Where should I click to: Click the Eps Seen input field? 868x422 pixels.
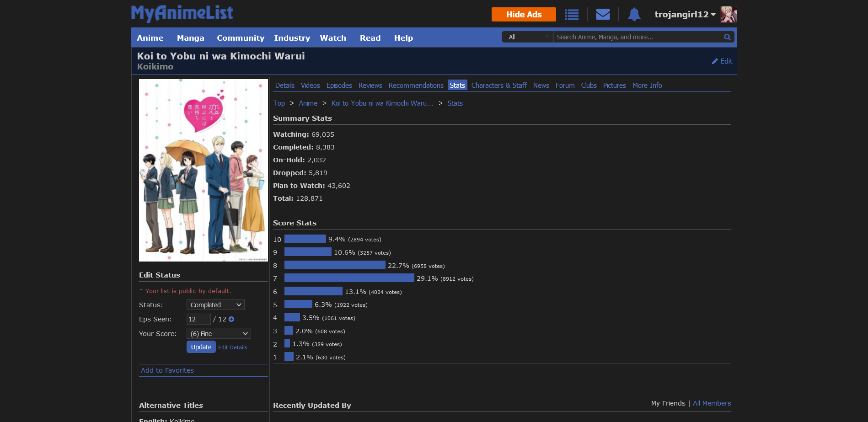(198, 319)
